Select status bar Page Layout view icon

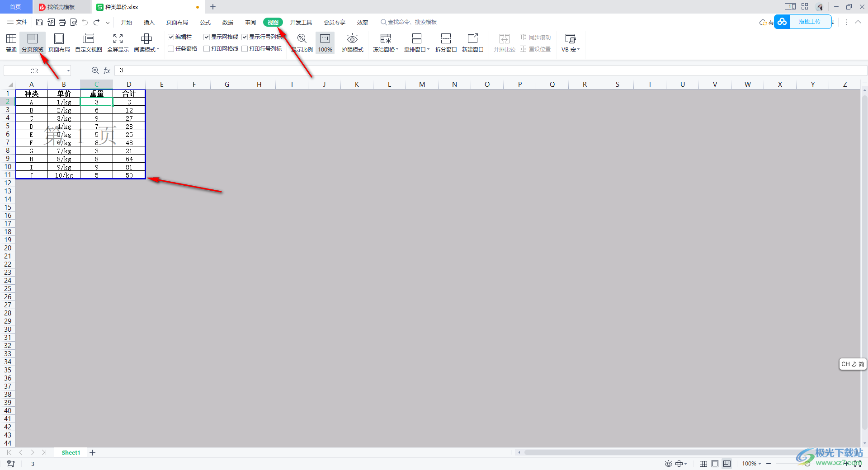coord(715,464)
